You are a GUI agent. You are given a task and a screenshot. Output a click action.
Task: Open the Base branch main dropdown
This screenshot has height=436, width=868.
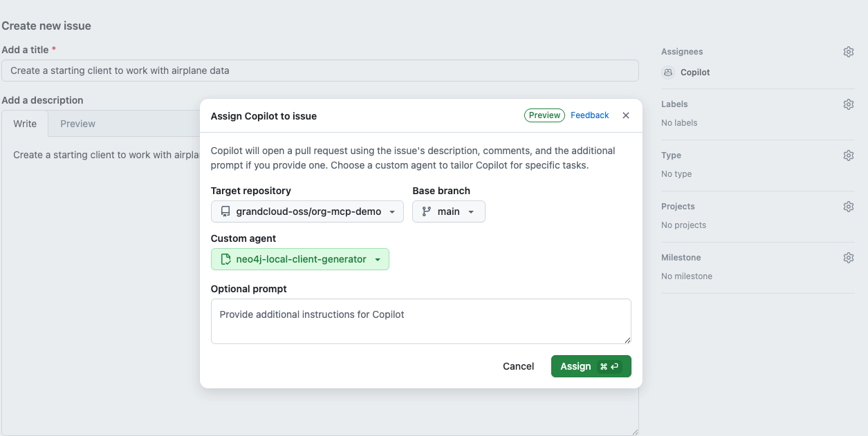point(449,211)
